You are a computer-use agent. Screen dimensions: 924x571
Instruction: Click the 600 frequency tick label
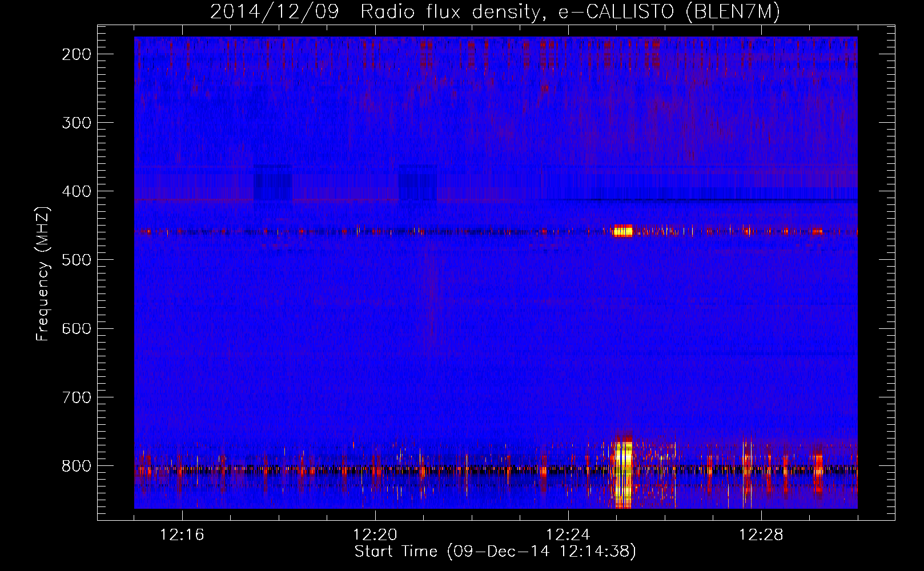pos(77,328)
